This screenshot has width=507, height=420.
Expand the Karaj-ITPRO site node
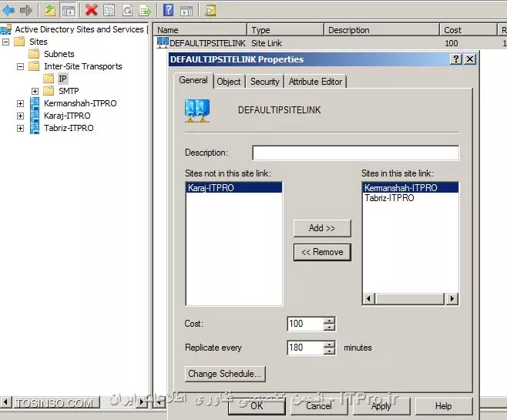point(20,116)
